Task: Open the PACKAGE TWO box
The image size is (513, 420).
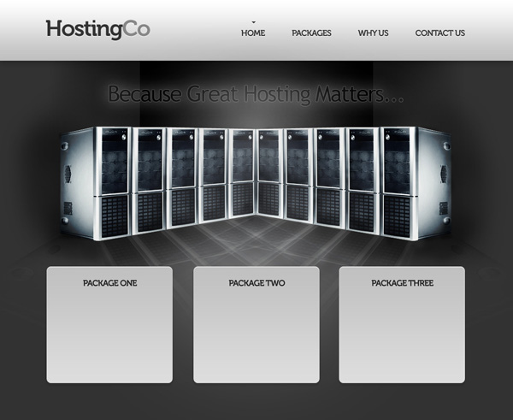Action: pyautogui.click(x=256, y=325)
